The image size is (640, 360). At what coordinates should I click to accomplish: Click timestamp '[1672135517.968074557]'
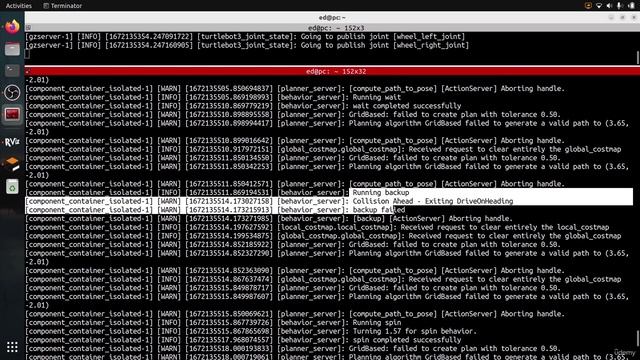[x=229, y=340]
